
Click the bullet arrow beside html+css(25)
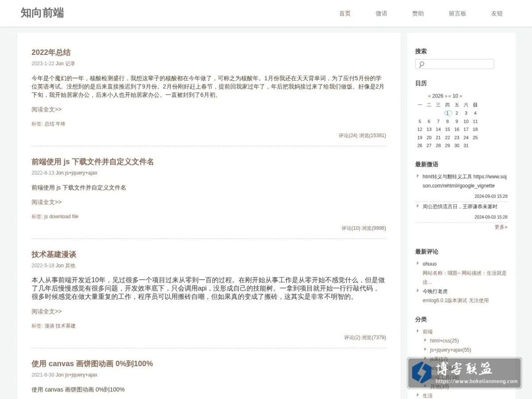tap(425, 340)
